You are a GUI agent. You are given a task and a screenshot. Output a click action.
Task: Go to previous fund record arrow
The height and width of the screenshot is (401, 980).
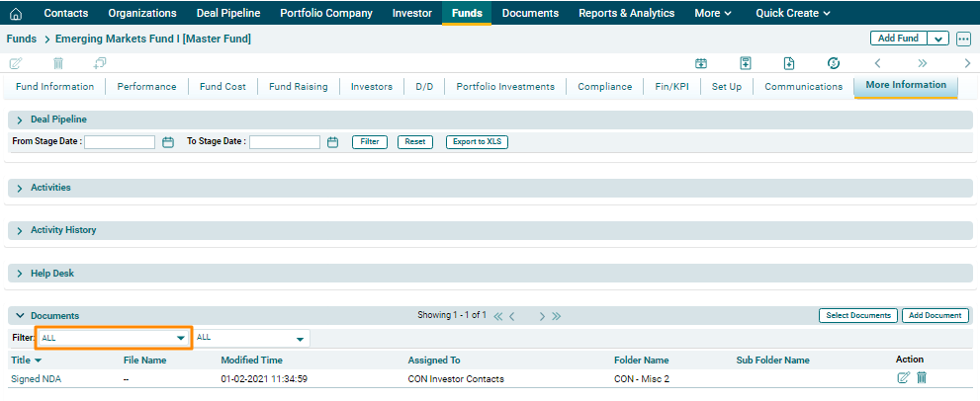877,63
